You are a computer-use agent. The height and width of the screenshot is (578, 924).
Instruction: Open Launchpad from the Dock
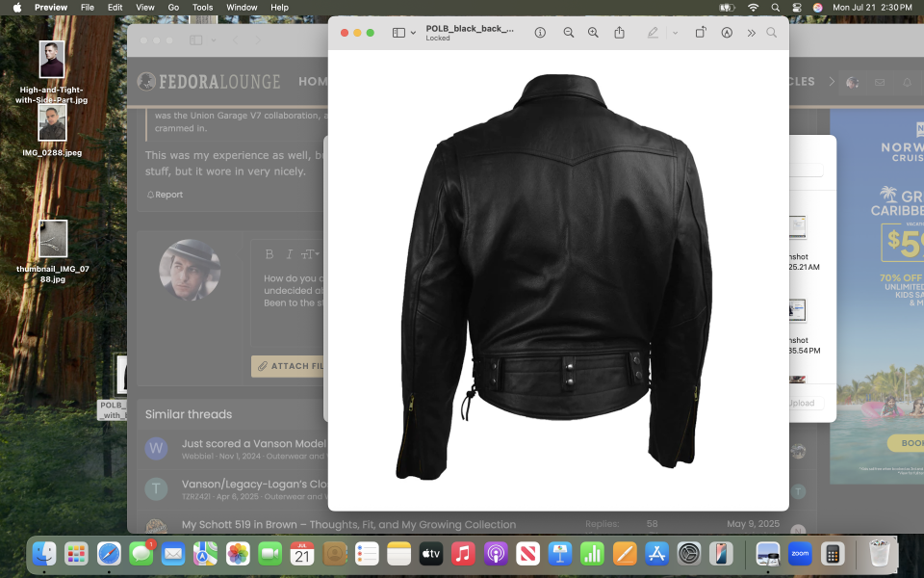click(x=77, y=554)
